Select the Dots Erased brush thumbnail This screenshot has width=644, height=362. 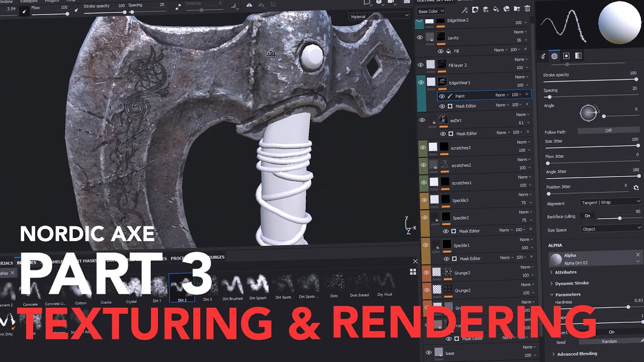[359, 285]
